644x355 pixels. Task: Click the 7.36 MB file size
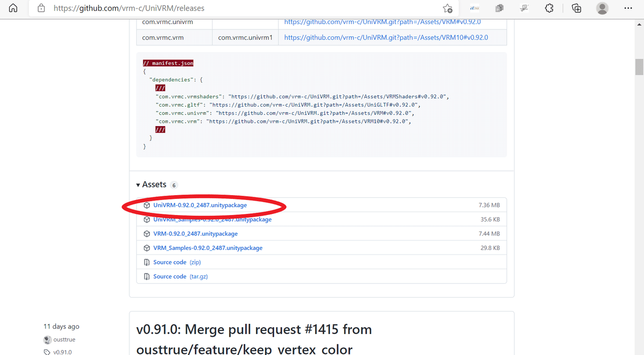point(489,205)
